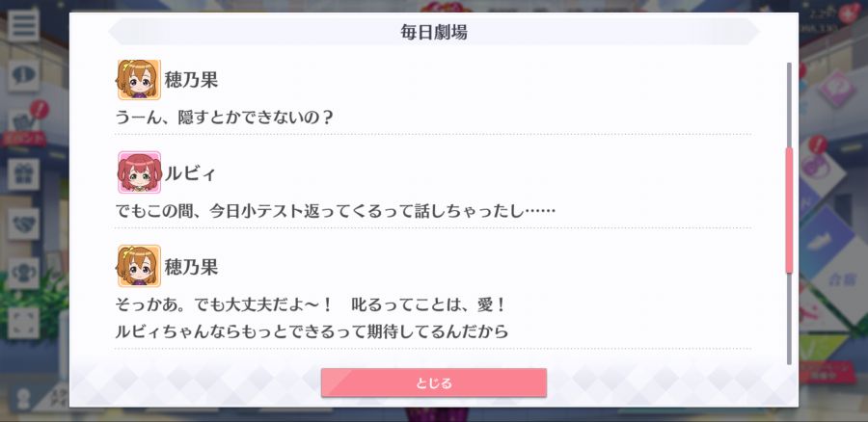Click ルビィ's pink avatar portrait
Image resolution: width=868 pixels, height=422 pixels.
pyautogui.click(x=139, y=172)
